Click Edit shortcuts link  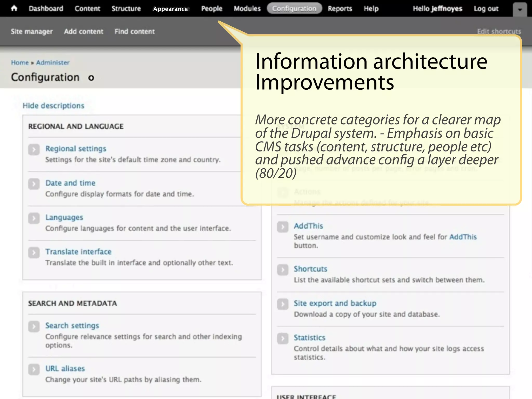click(499, 31)
